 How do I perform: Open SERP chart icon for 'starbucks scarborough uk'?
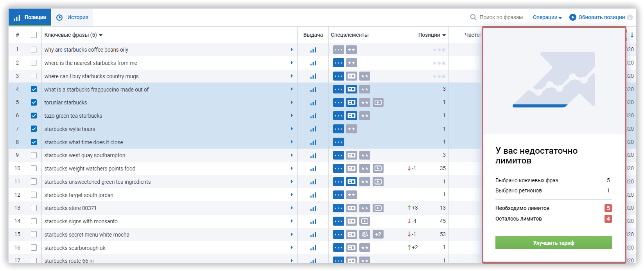[x=313, y=248]
